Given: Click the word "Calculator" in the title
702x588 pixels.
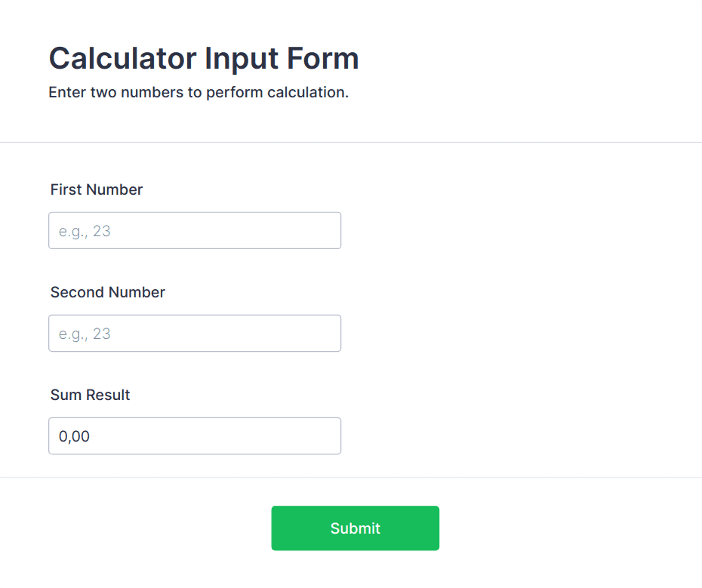Looking at the screenshot, I should tap(119, 58).
